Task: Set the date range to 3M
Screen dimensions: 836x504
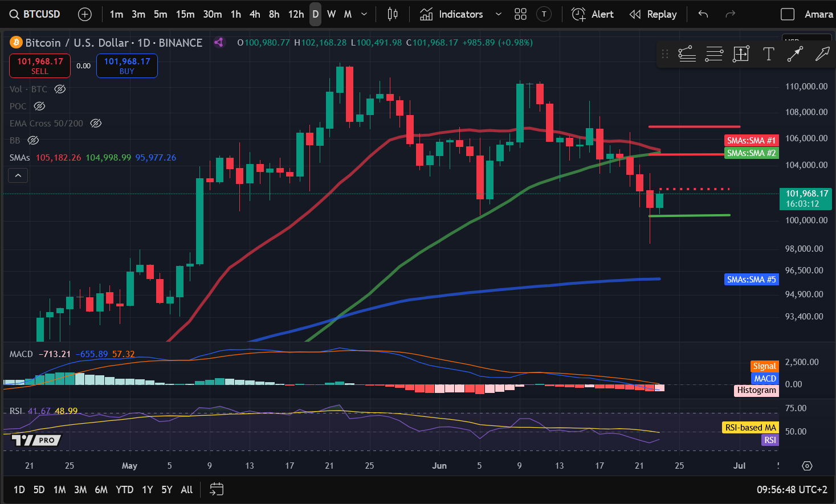Action: (x=80, y=489)
